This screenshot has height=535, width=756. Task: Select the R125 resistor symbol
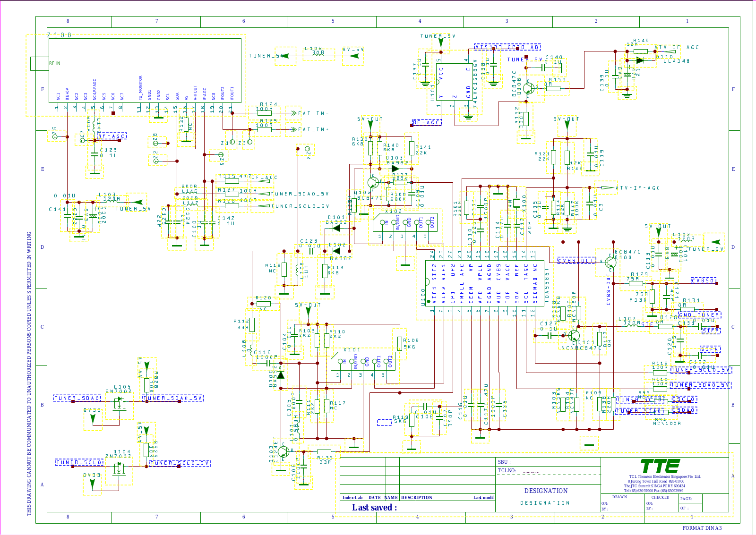(265, 129)
